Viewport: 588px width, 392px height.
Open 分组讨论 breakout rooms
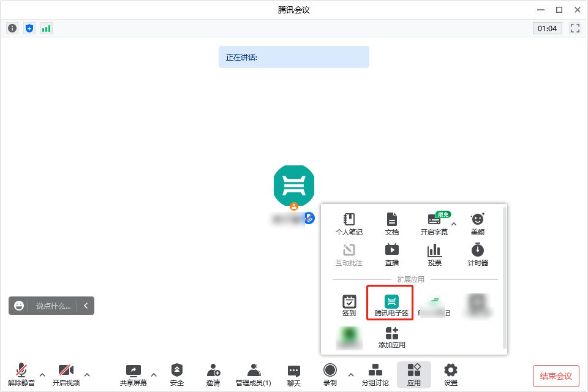(375, 374)
